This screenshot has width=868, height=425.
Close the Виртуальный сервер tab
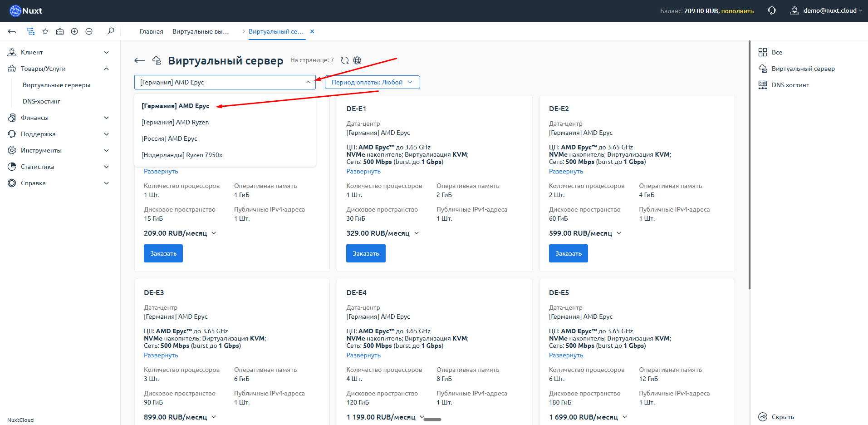[x=312, y=31]
